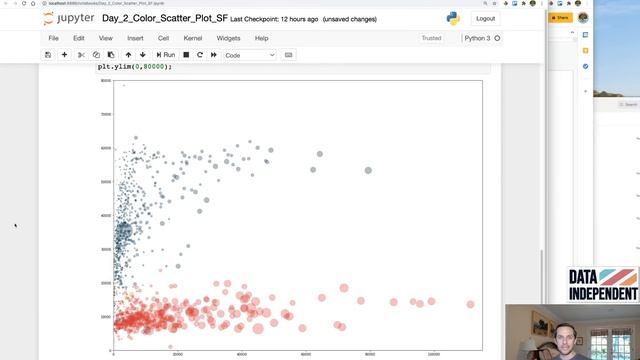Click the Jupyter logo
This screenshot has width=640, height=360.
pyautogui.click(x=69, y=18)
